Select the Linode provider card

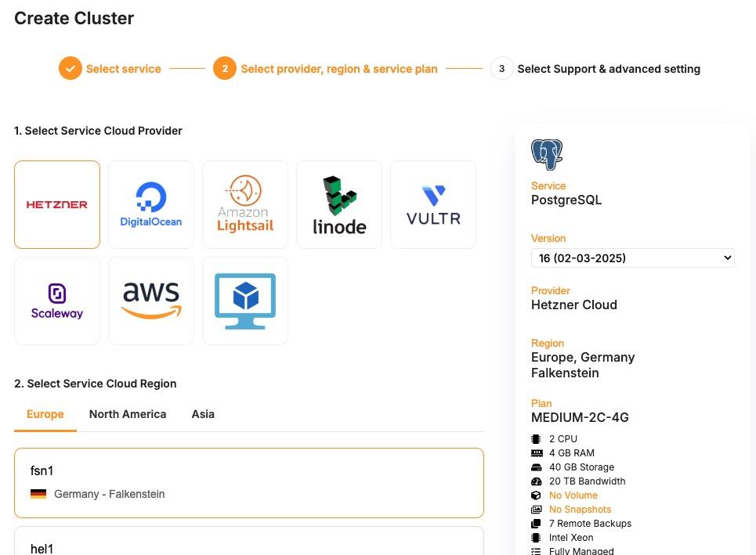pos(339,204)
